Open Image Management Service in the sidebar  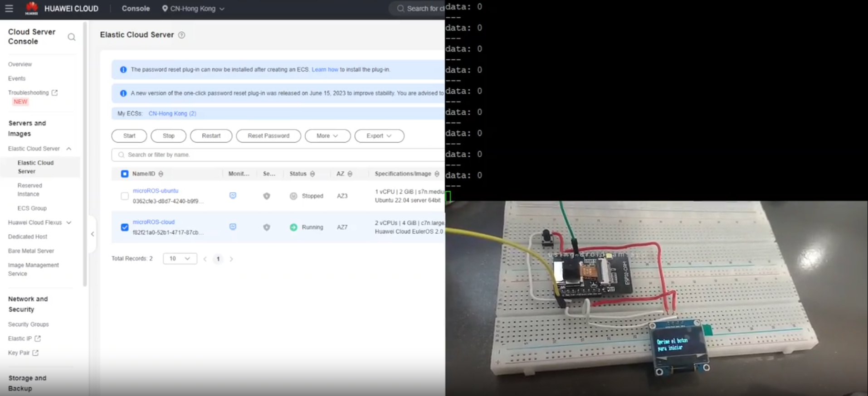coord(34,269)
